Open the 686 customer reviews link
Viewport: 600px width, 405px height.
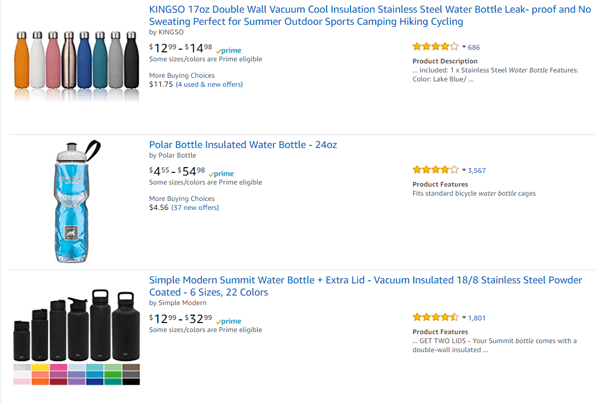coord(474,47)
